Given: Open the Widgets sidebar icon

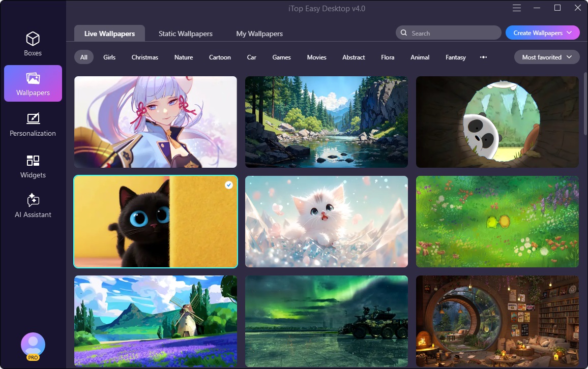Looking at the screenshot, I should pyautogui.click(x=33, y=161).
